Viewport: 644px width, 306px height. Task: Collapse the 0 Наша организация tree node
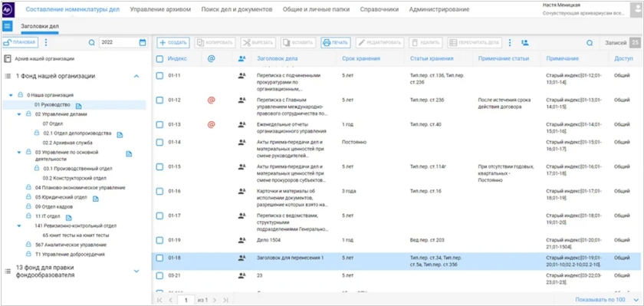(x=11, y=95)
